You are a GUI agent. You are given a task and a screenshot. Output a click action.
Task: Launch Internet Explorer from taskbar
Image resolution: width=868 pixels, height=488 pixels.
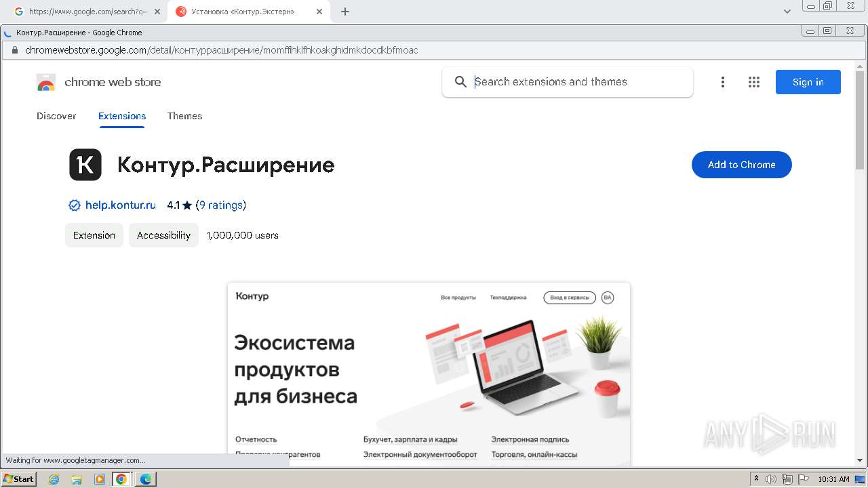(x=54, y=479)
